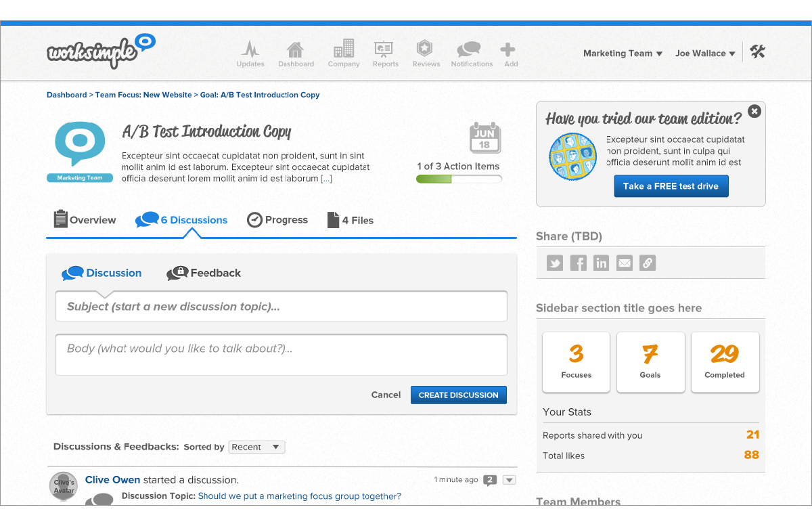Click the action items progress bar
This screenshot has height=526, width=812.
click(x=459, y=179)
